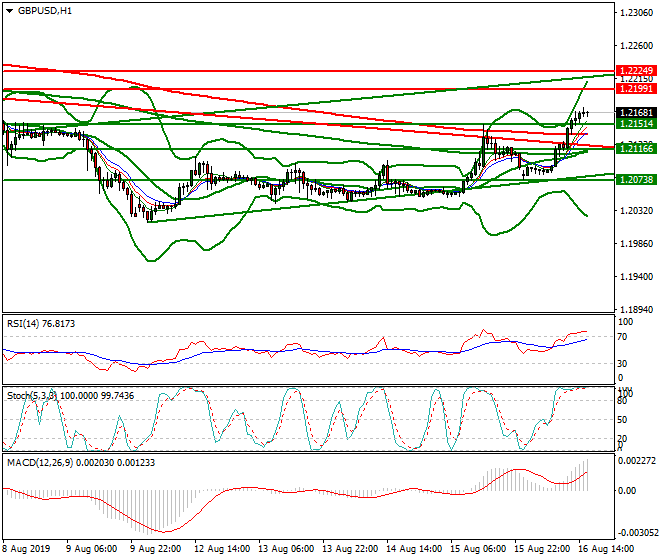Image resolution: width=660 pixels, height=560 pixels.
Task: Click the 12 Aug 14:00 time label
Action: coord(222,549)
